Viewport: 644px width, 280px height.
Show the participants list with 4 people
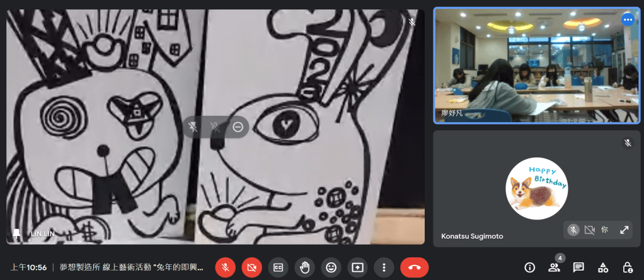coord(555,267)
